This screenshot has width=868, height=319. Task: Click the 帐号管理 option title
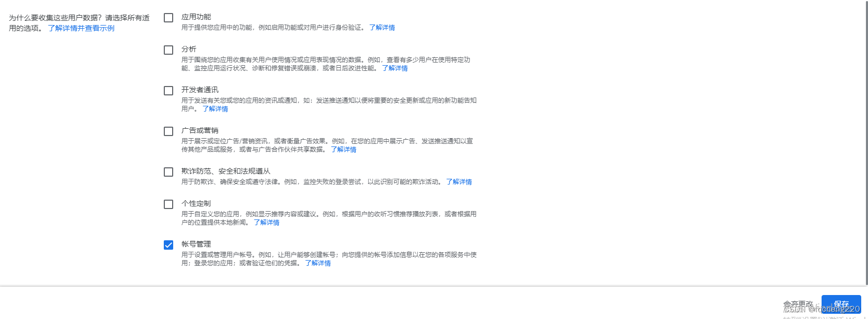196,244
